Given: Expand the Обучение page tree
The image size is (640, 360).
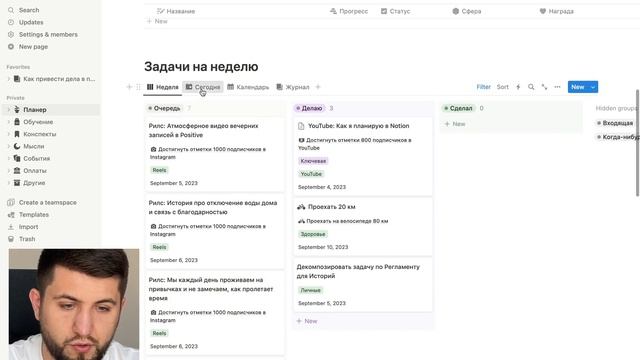Looking at the screenshot, I should point(9,122).
